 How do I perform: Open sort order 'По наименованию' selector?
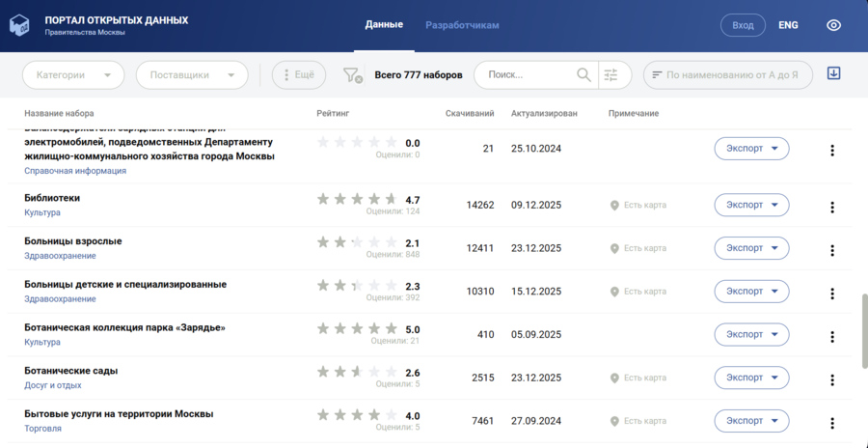(727, 75)
